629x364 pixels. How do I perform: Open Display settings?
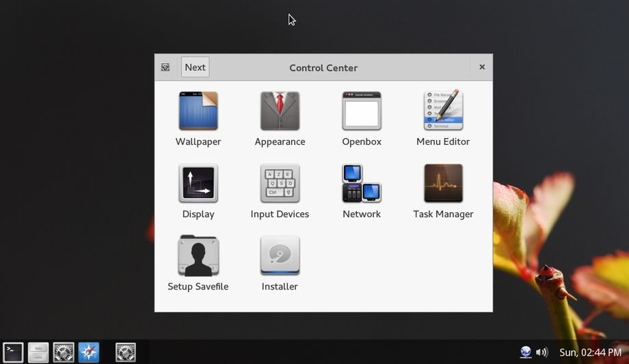198,184
